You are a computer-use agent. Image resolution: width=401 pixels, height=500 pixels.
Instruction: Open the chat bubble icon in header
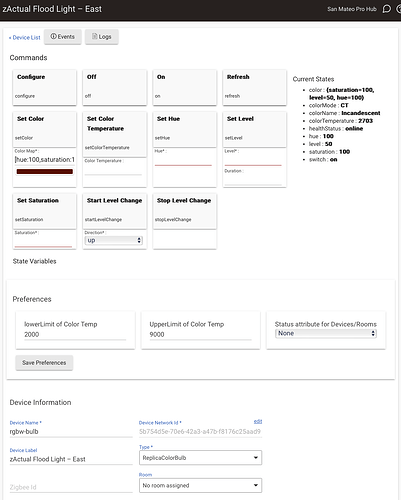(x=386, y=9)
